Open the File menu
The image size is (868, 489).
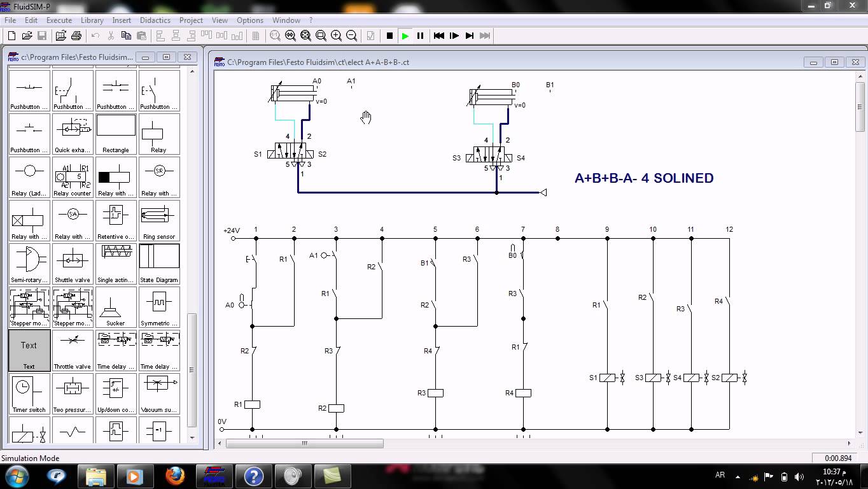click(10, 20)
